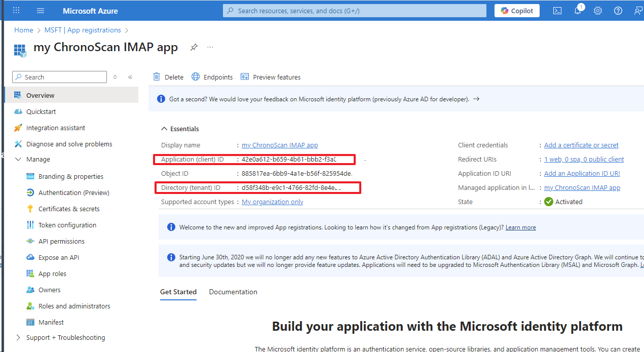Viewport: 644px width, 352px height.
Task: Open Endpoints from the toolbar
Action: [x=212, y=77]
